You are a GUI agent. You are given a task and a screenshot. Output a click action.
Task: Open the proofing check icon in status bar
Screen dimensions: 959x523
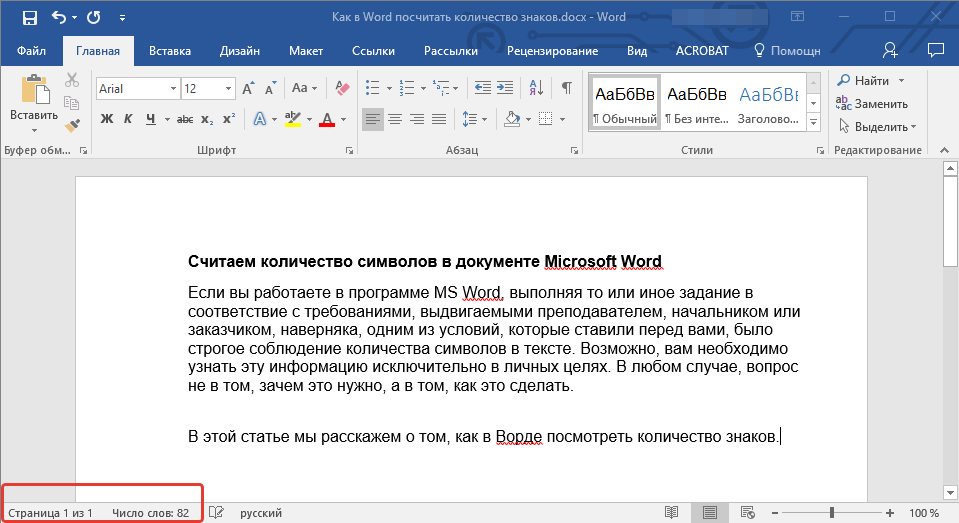(x=215, y=513)
